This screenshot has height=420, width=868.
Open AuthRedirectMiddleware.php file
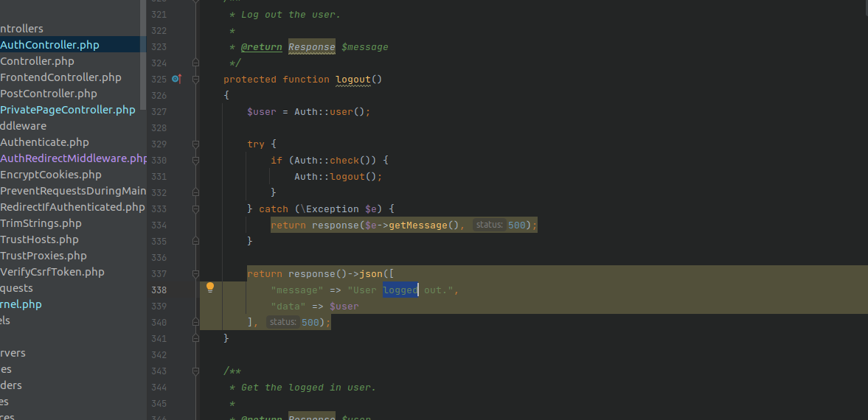pos(73,158)
